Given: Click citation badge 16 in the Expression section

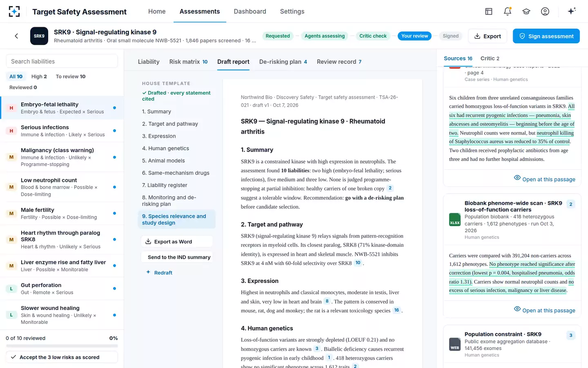Looking at the screenshot, I should [x=396, y=310].
